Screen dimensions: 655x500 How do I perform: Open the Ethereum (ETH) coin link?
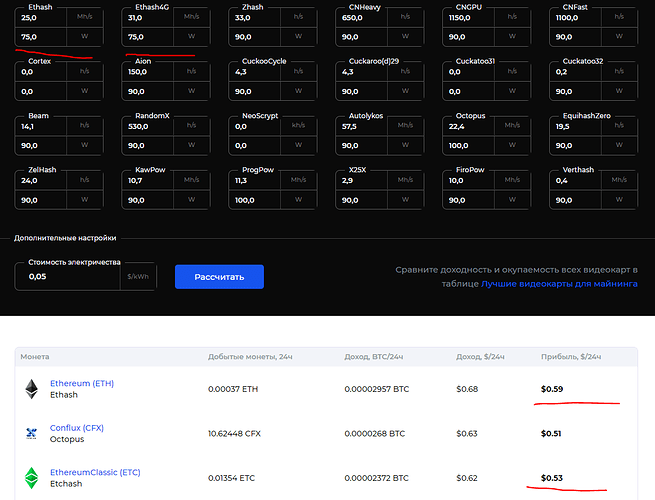82,383
